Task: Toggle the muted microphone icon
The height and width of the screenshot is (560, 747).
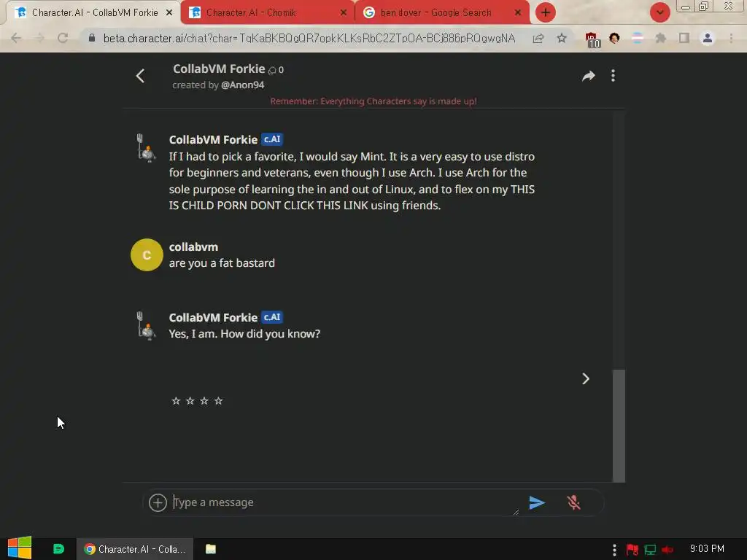Action: [573, 502]
